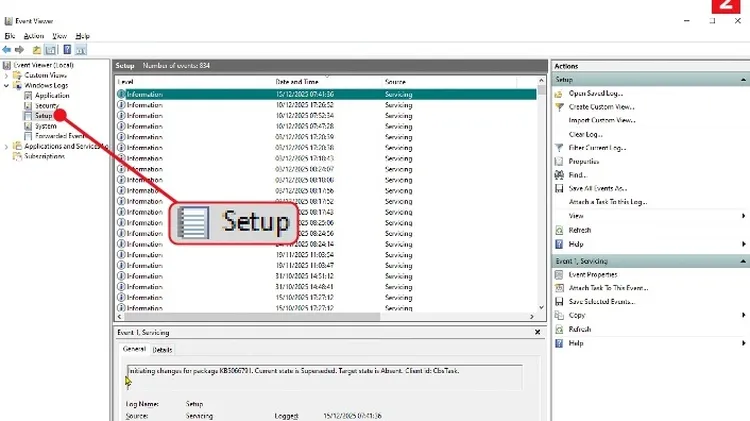This screenshot has height=421, width=750.
Task: Click the Find binoculars icon
Action: [560, 175]
